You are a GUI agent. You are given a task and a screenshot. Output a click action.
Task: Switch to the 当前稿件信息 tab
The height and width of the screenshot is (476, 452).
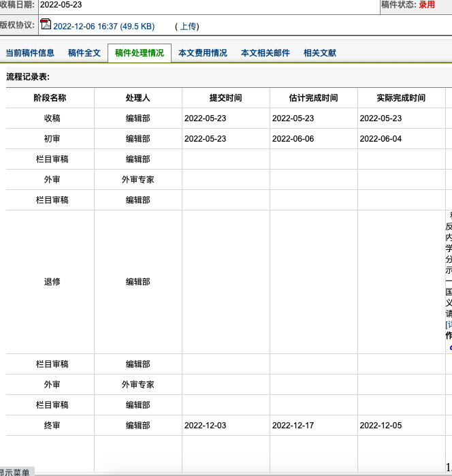point(30,53)
